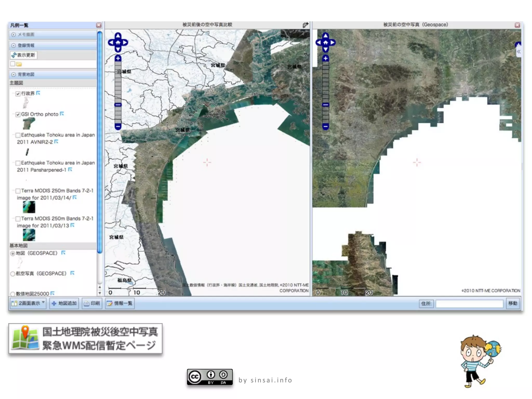
Task: Select 航空写真 (GEOSPACE) radio button
Action: [x=12, y=274]
